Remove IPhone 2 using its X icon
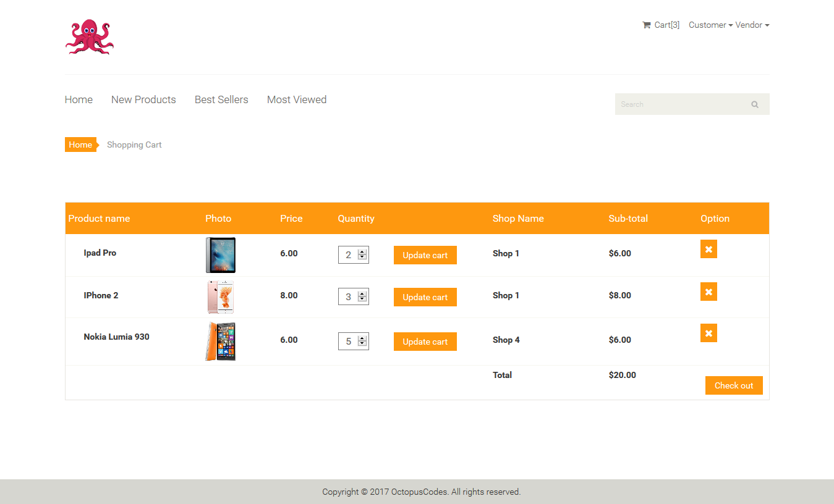Screen dimensions: 834x504 click(708, 291)
